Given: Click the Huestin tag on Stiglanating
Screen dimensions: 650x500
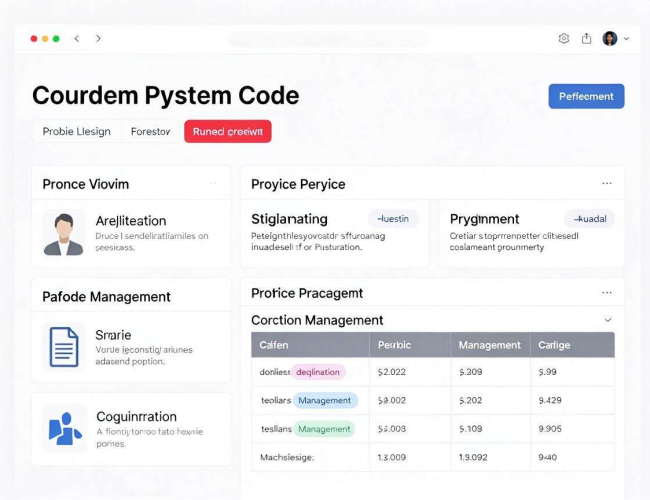Looking at the screenshot, I should (x=393, y=218).
